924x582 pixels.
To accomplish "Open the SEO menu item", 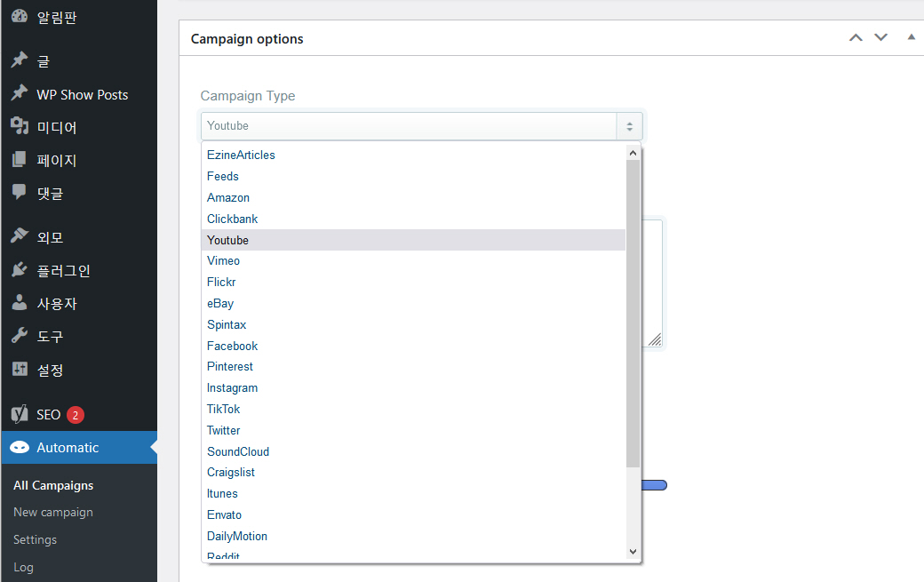I will coord(79,415).
